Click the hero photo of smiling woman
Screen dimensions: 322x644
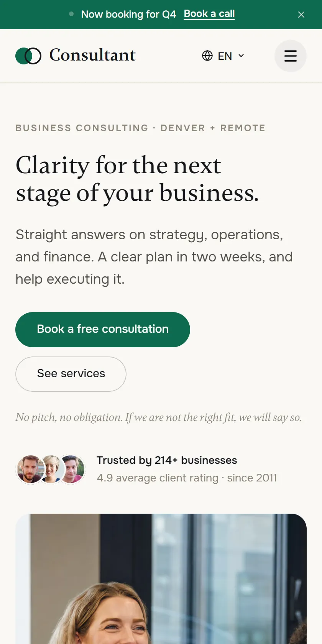(x=161, y=579)
